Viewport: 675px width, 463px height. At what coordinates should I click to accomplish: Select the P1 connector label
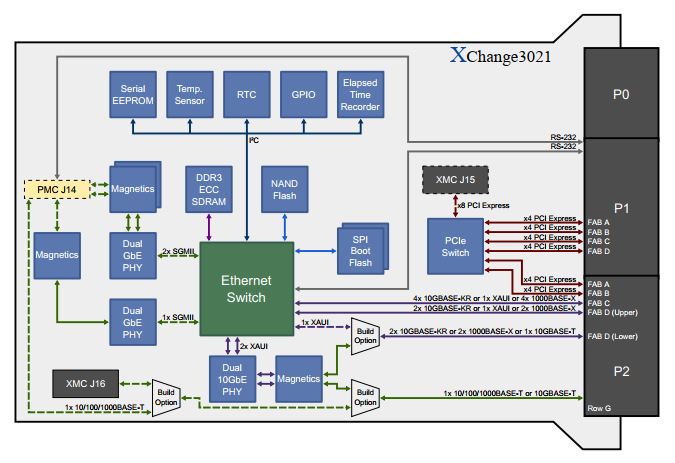[x=621, y=209]
